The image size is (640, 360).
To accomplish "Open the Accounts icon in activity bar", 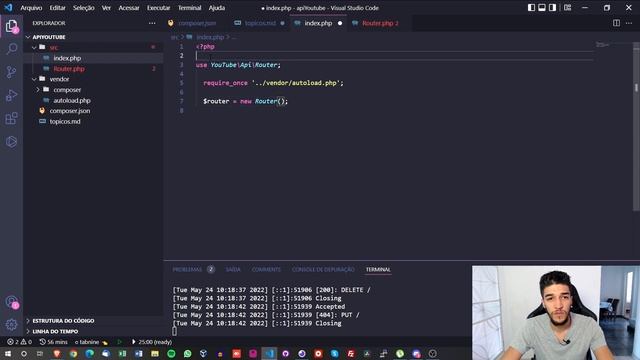I will (11, 302).
